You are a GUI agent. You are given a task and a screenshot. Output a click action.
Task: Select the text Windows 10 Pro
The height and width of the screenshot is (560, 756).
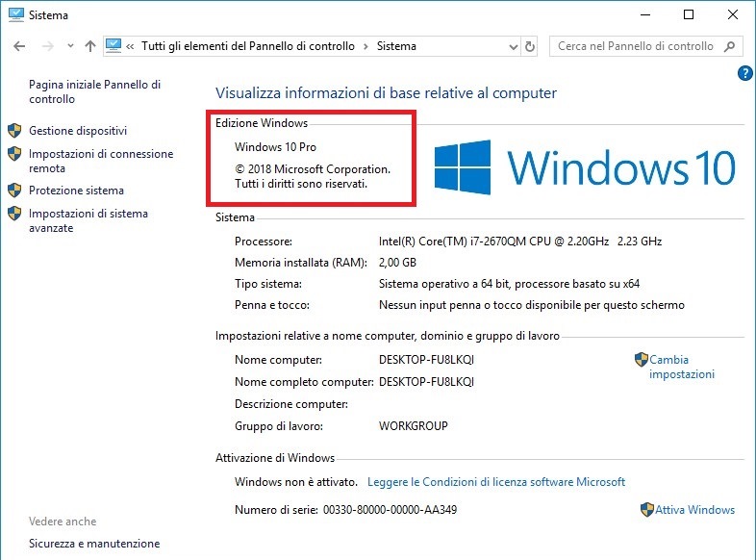(275, 147)
